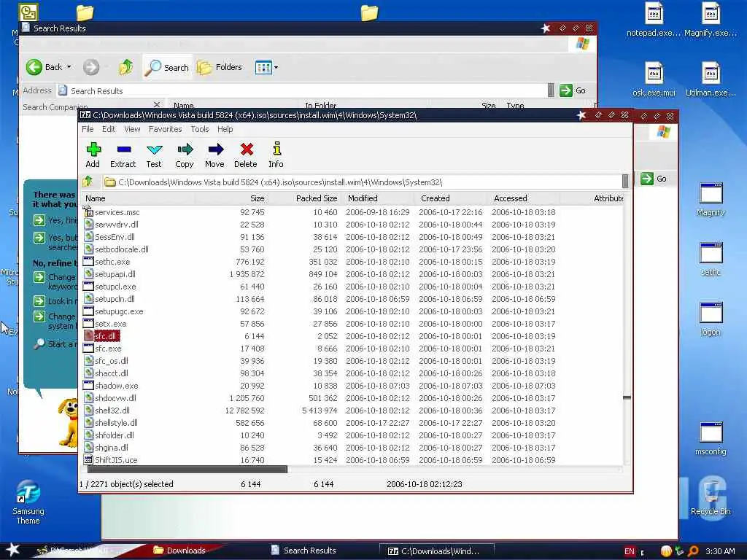
Task: Click the Start button star on taskbar
Action: pyautogui.click(x=12, y=550)
